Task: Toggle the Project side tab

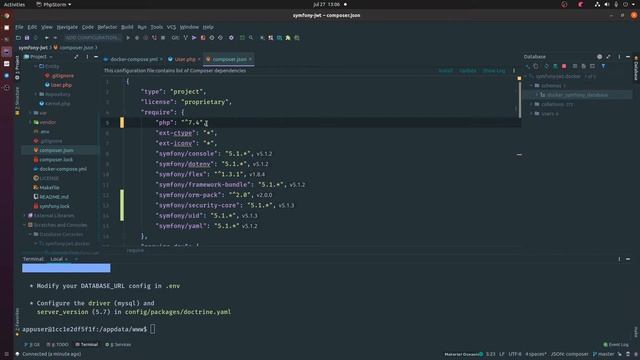Action: 17,67
